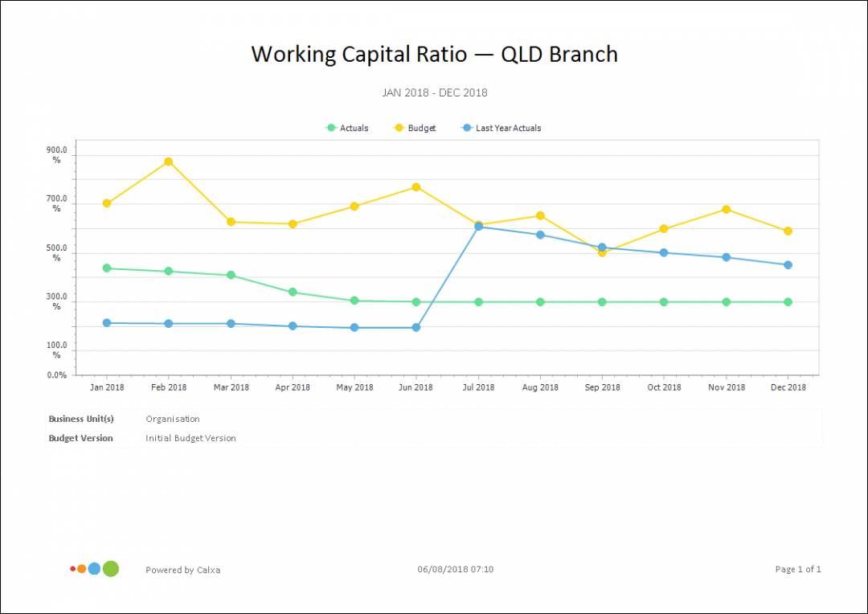Click the 0.0% axis value

tap(56, 375)
